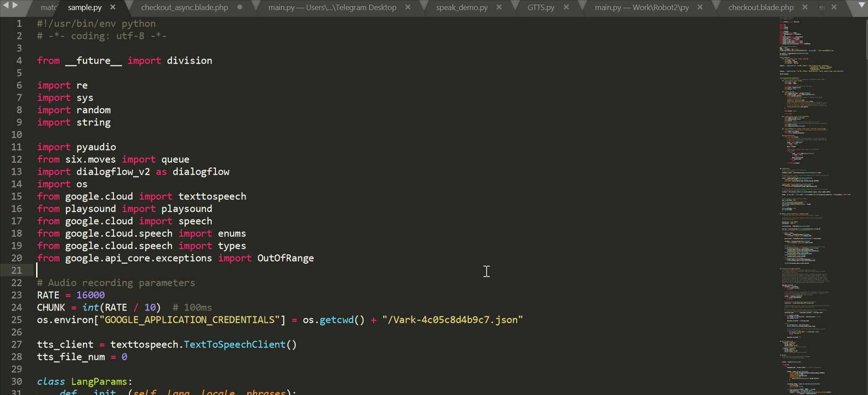Click the '/Vark-4c05c8d4b9c7.json' string
The height and width of the screenshot is (395, 868).
(453, 320)
